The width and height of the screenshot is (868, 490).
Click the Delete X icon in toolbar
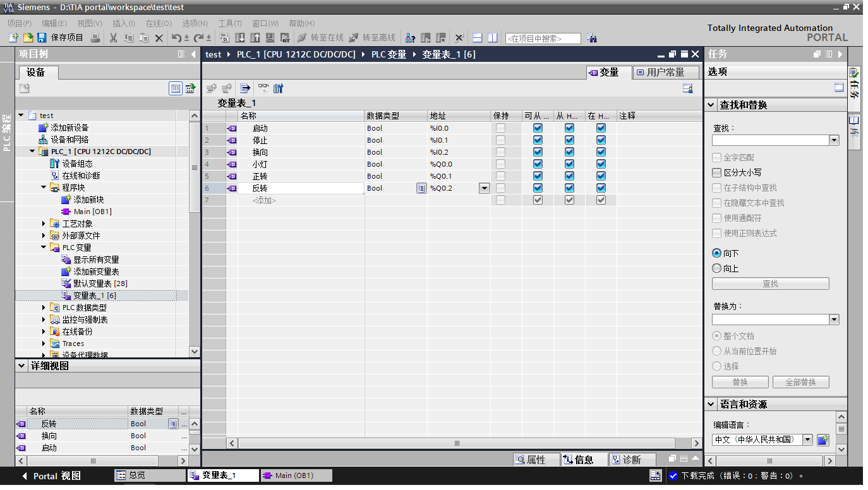pos(159,38)
